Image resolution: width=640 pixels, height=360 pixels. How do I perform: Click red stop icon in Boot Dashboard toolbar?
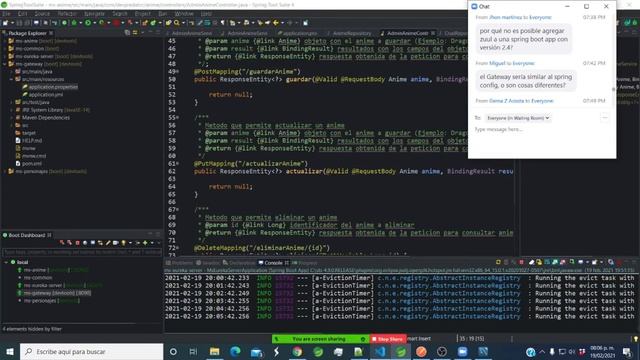point(77,243)
